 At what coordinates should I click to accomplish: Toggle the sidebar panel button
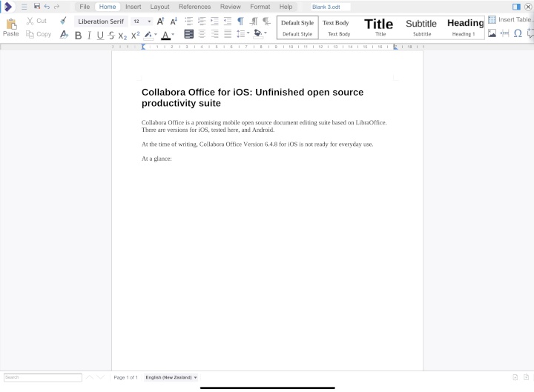(x=516, y=7)
